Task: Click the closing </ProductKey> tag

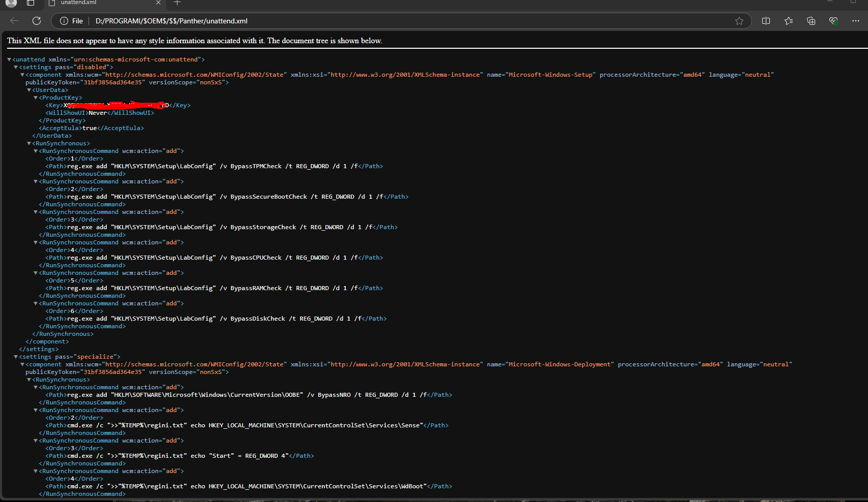Action: pyautogui.click(x=62, y=120)
